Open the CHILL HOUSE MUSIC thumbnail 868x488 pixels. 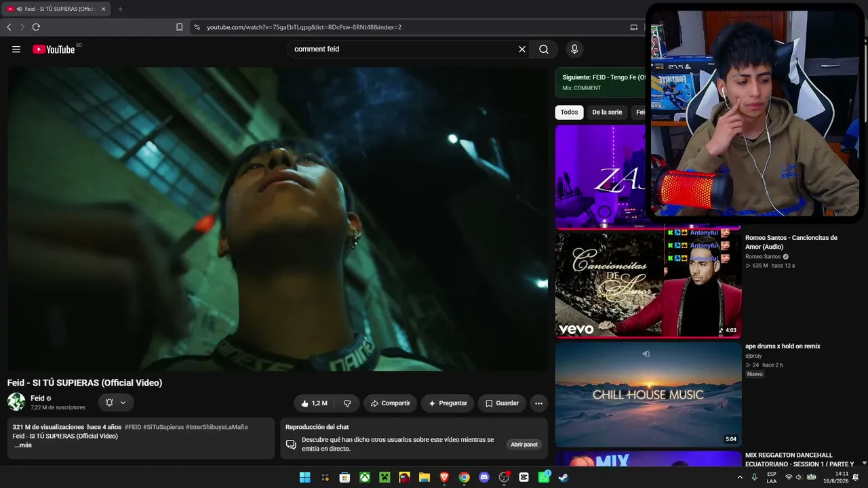coord(648,394)
